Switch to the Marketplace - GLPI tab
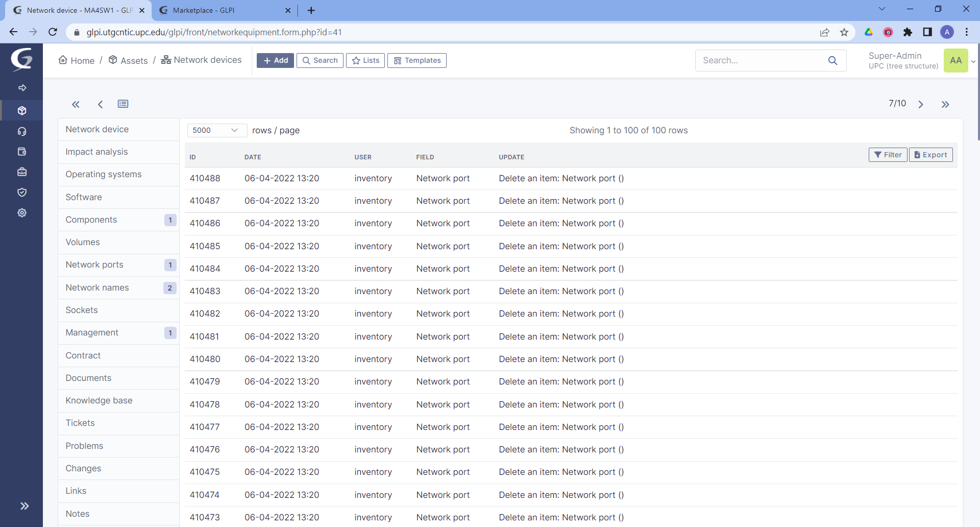 tap(225, 10)
